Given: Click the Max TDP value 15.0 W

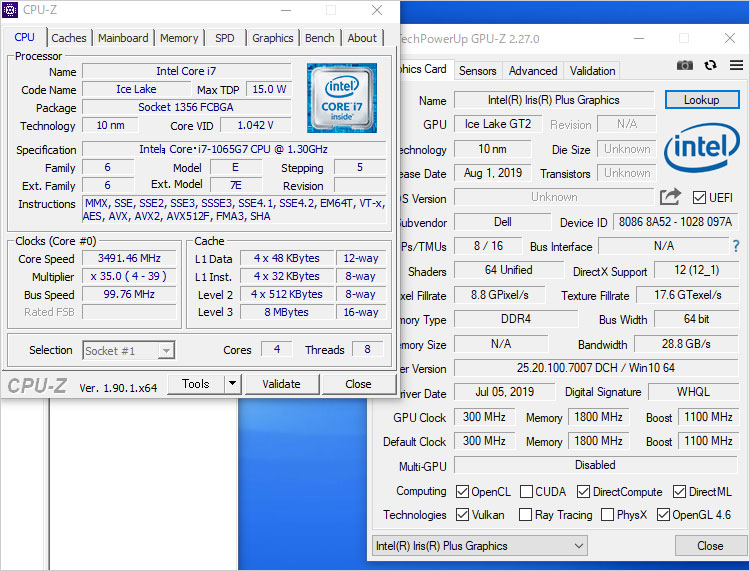Looking at the screenshot, I should click(268, 89).
